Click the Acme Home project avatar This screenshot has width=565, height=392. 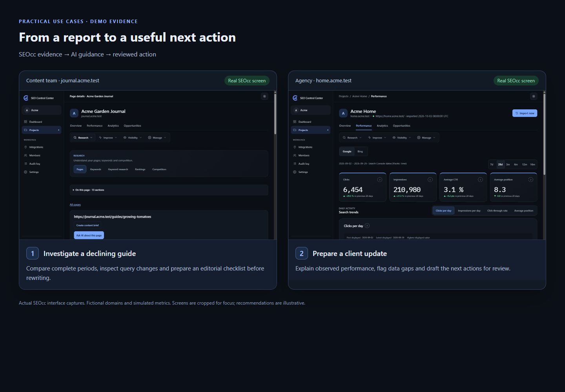click(x=343, y=113)
